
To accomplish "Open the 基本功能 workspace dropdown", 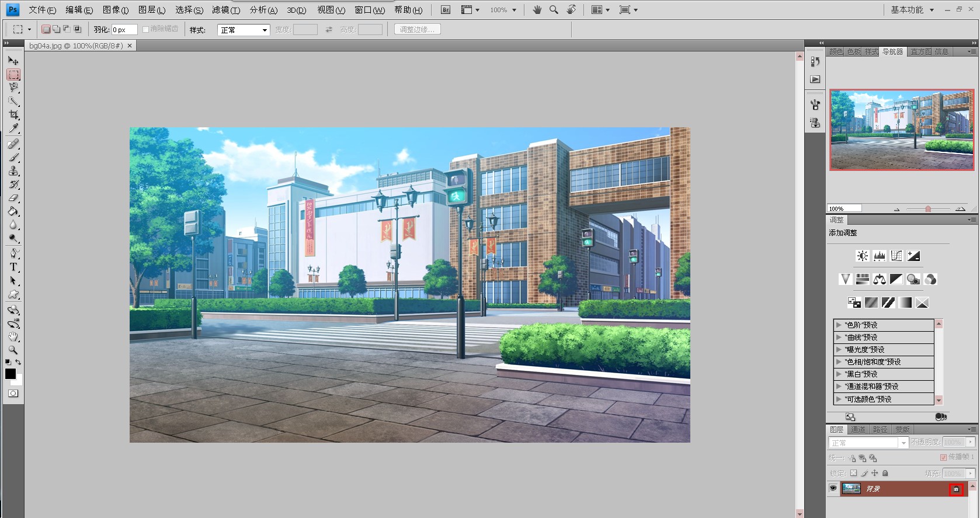I will tap(912, 10).
